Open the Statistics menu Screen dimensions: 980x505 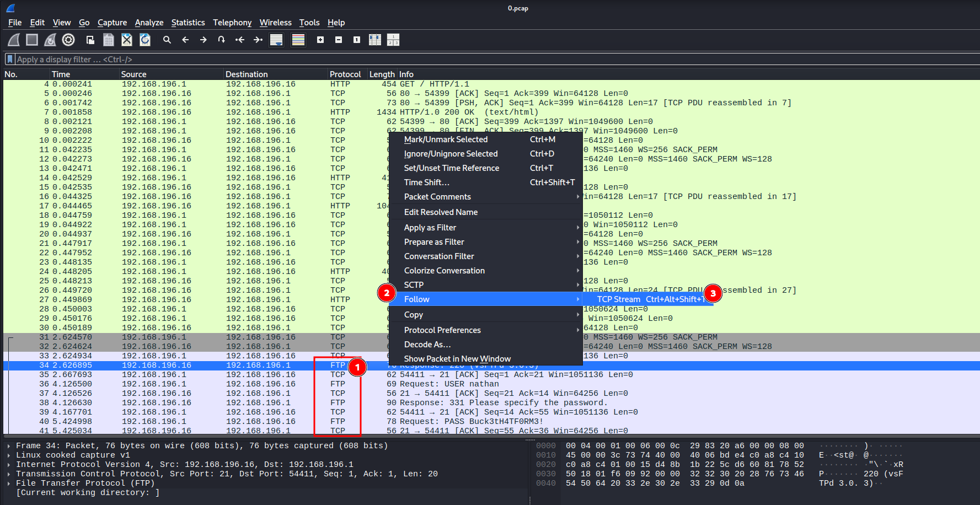tap(188, 23)
